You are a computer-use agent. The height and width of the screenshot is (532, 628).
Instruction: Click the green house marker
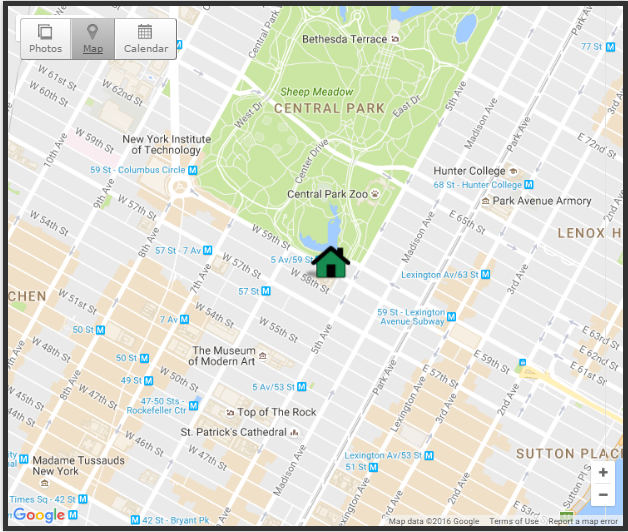coord(331,262)
